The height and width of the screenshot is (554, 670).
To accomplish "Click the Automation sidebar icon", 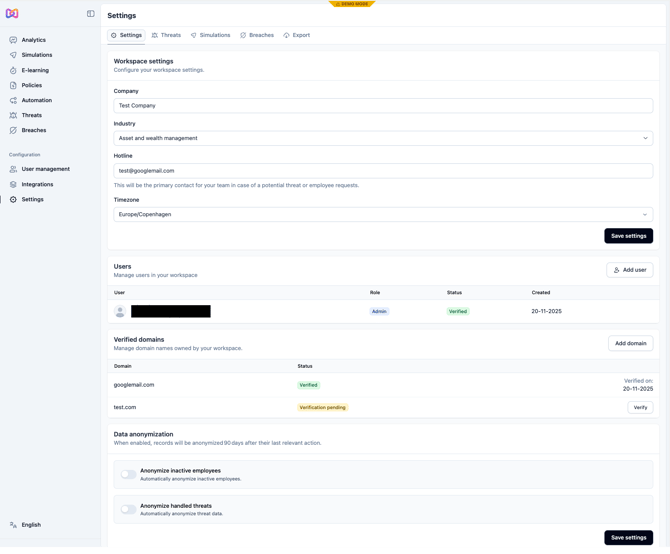I will [x=13, y=100].
